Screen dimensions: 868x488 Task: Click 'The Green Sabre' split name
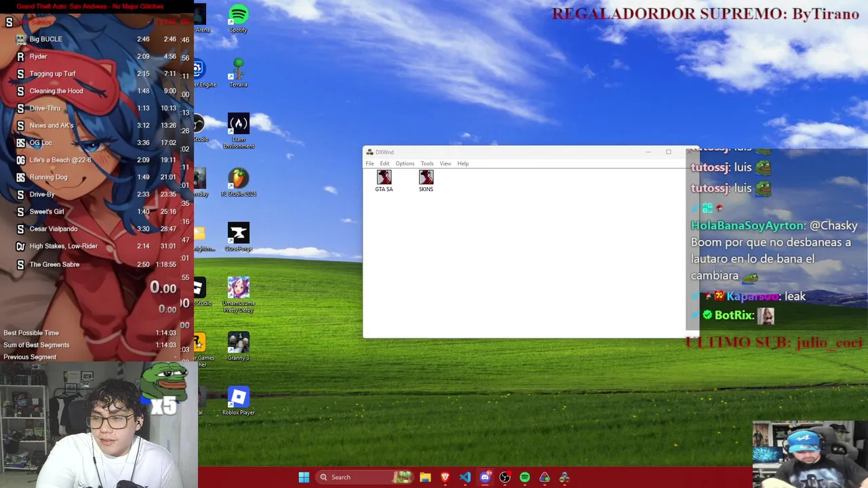click(54, 264)
